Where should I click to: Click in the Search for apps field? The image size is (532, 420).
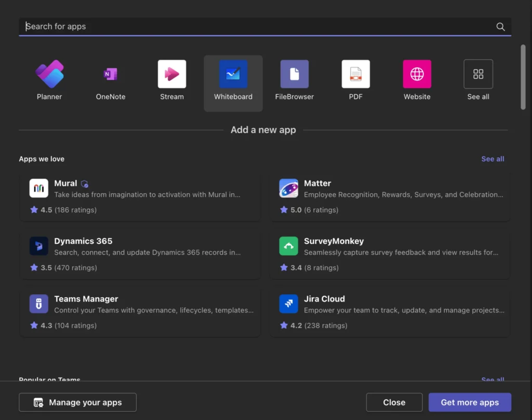click(x=255, y=27)
